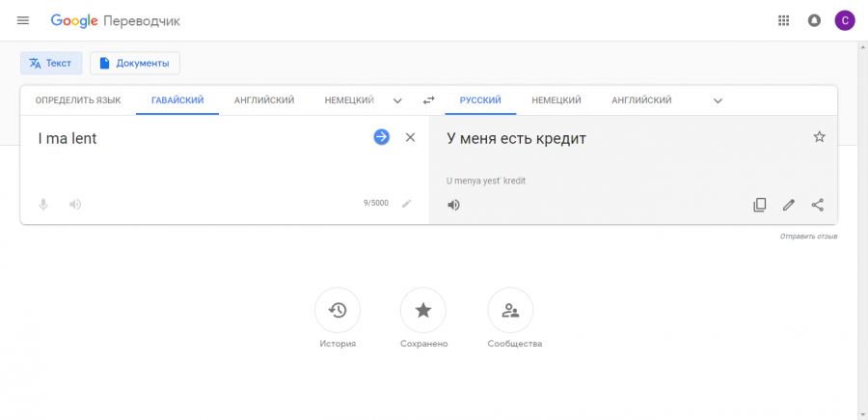Suggest an edit with pencil icon

coord(789,205)
